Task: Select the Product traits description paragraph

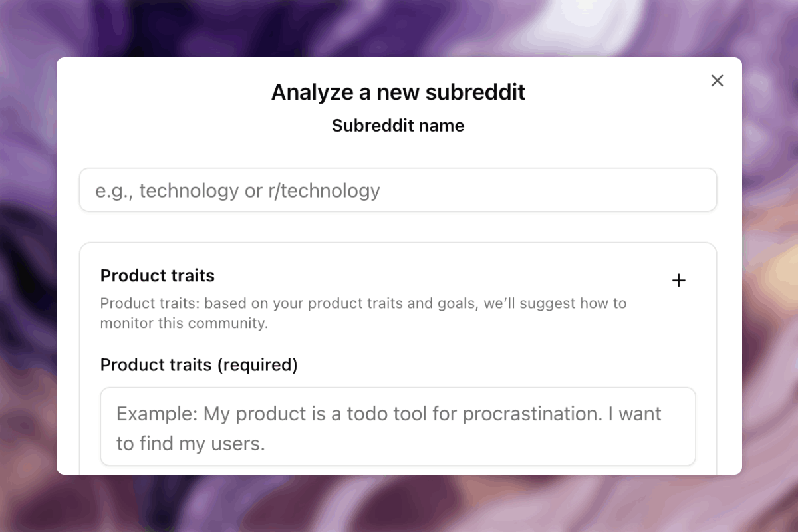Action: pos(363,313)
